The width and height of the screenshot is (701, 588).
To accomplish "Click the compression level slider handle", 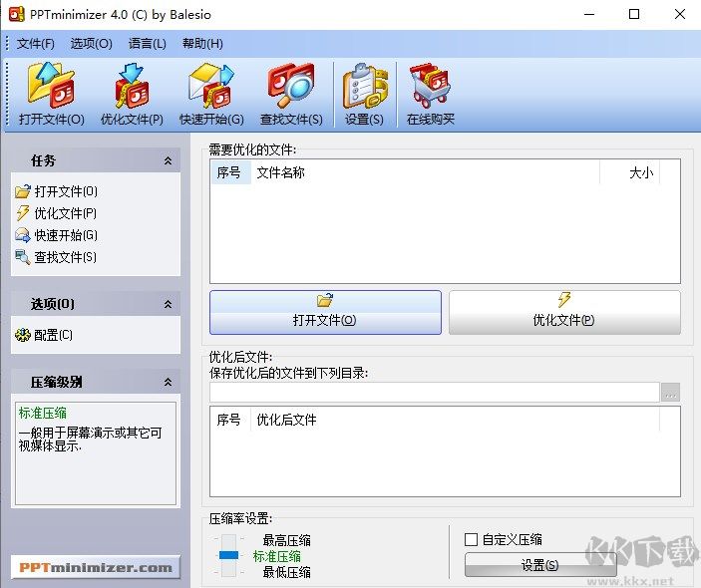I will (229, 554).
